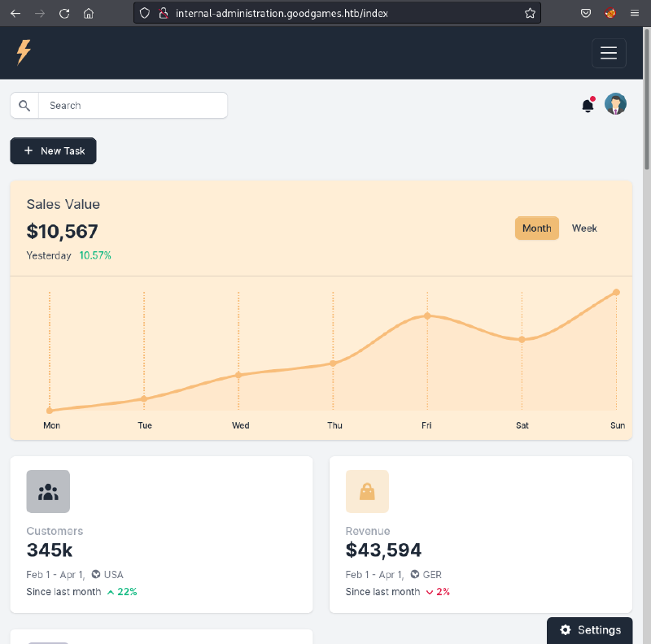Viewport: 651px width, 644px height.
Task: Click the browser reload icon
Action: pos(64,13)
